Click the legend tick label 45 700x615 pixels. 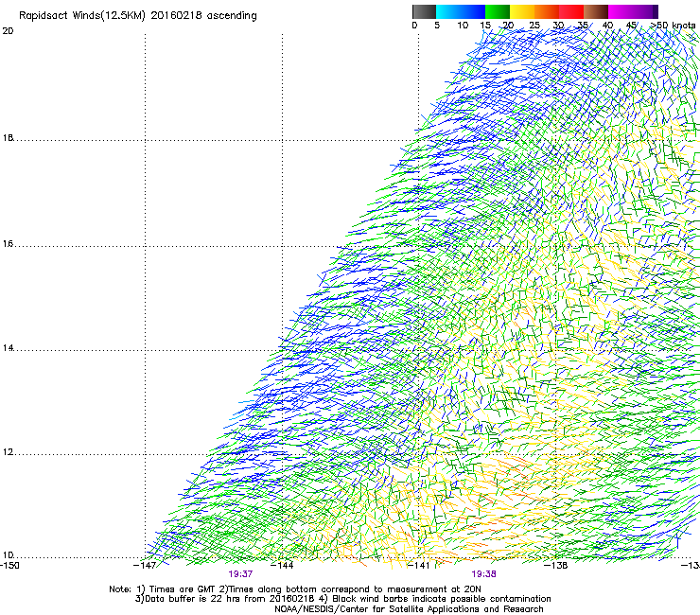[631, 25]
